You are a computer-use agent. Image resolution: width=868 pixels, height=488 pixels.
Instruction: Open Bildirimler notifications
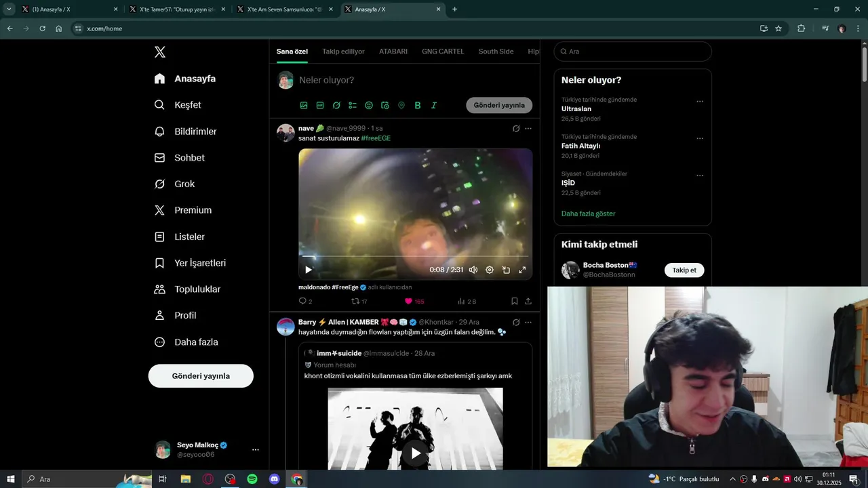[185, 131]
